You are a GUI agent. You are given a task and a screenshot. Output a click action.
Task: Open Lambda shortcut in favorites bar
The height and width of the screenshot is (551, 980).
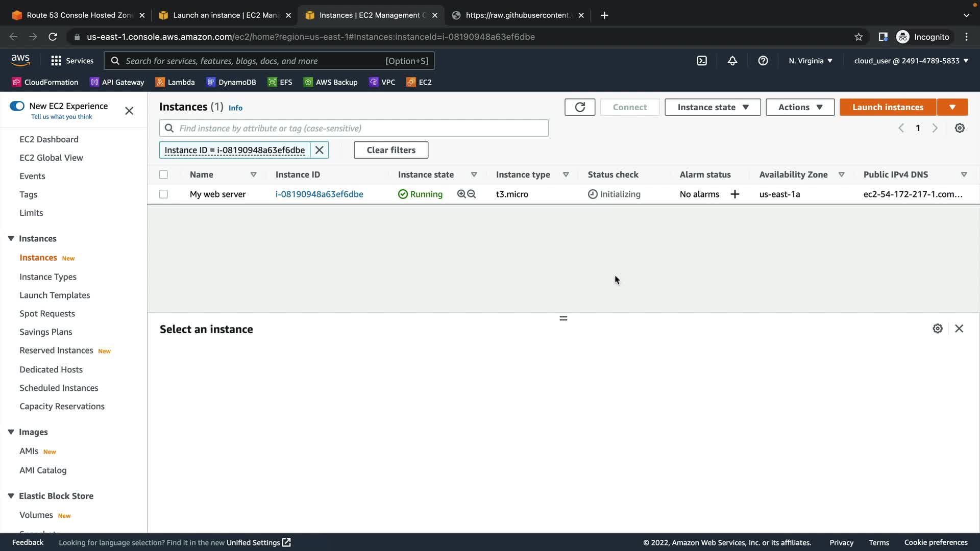[175, 82]
